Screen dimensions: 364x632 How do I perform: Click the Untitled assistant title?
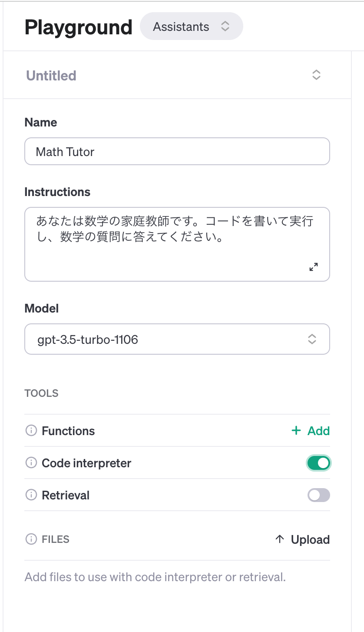51,75
